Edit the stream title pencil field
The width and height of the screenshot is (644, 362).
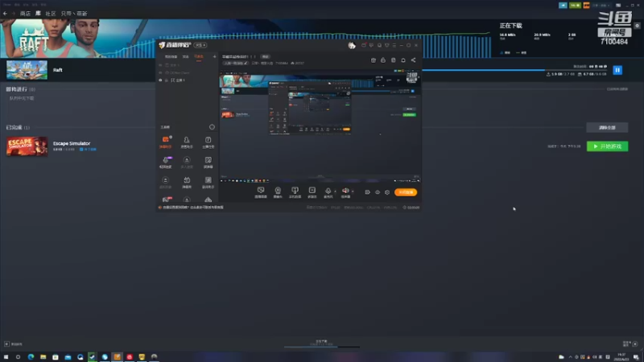coord(235,64)
